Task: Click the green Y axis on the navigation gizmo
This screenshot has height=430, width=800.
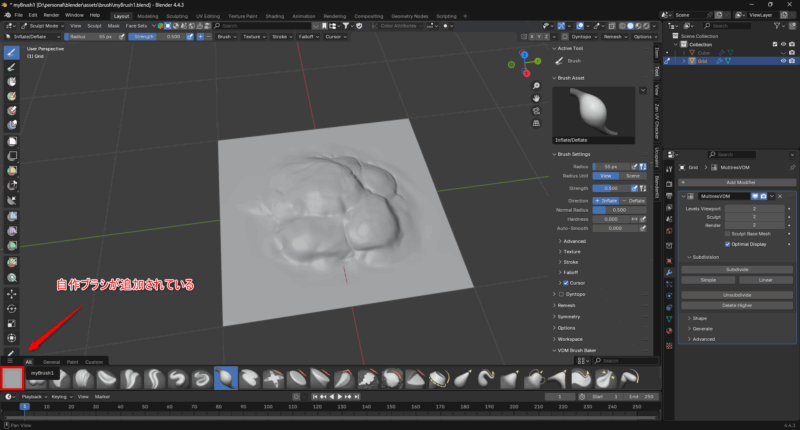Action: (x=538, y=61)
